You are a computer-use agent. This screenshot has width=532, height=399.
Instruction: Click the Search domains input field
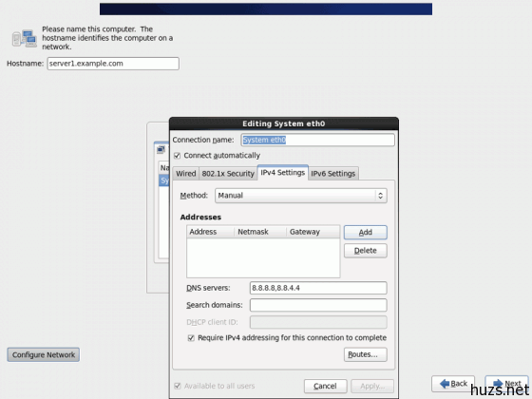[318, 305]
